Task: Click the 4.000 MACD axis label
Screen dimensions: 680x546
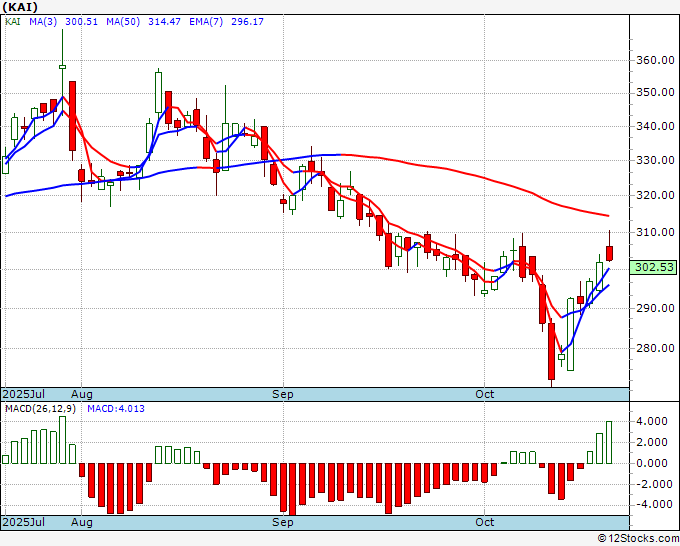Action: [652, 422]
